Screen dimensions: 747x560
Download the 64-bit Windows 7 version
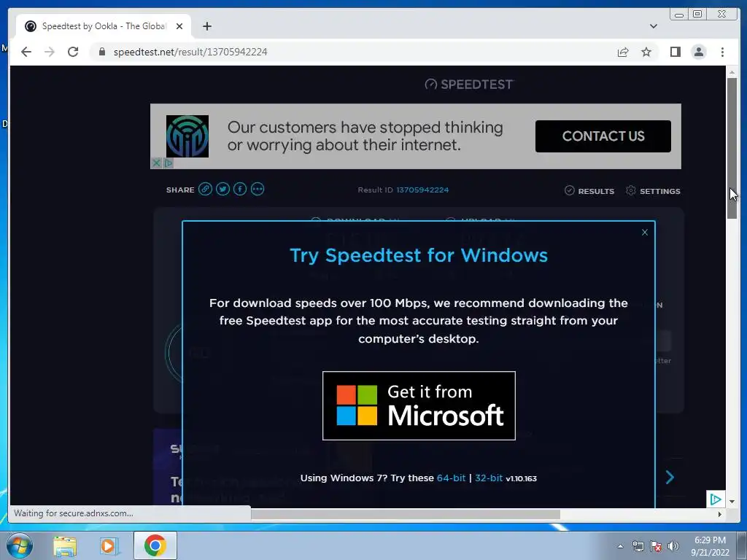tap(451, 478)
